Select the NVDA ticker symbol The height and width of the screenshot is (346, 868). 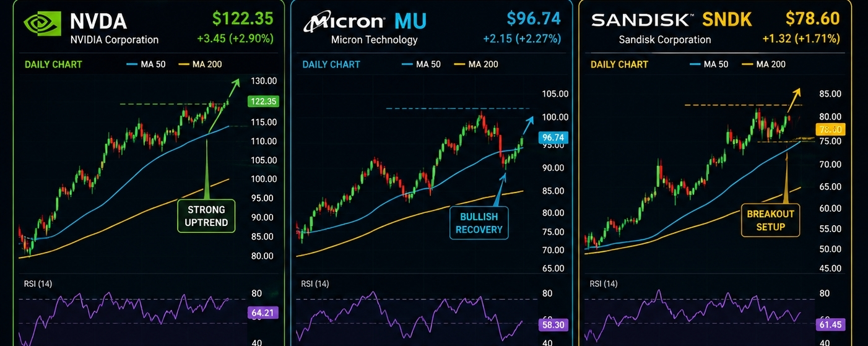click(x=98, y=22)
